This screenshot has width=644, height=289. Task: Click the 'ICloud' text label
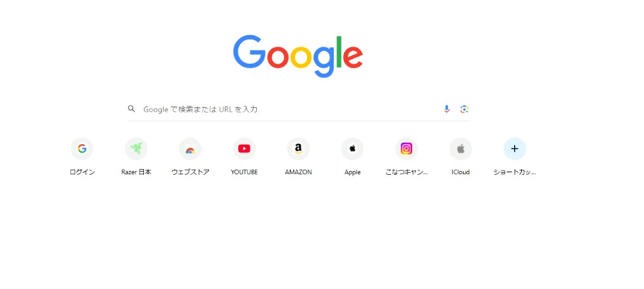point(461,172)
